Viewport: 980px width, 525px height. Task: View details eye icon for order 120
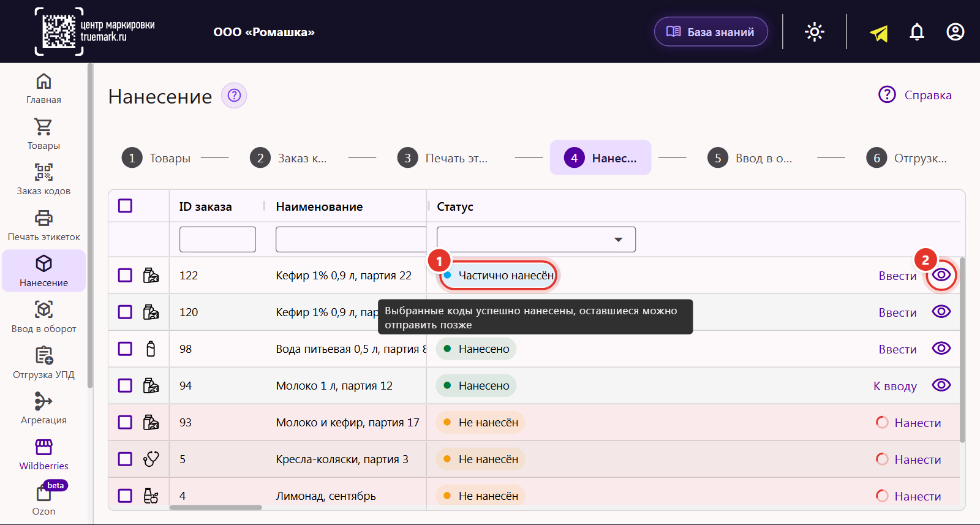(x=941, y=311)
